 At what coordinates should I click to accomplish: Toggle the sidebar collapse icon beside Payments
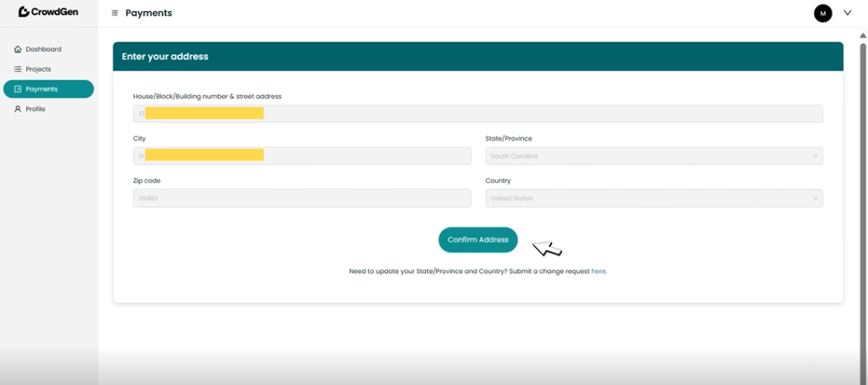tap(114, 13)
